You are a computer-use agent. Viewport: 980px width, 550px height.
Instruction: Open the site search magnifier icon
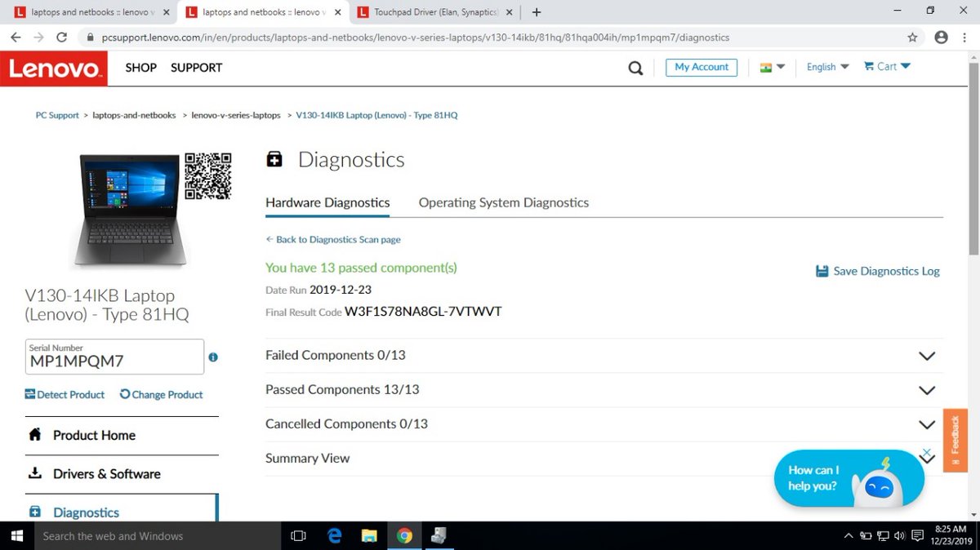coord(635,69)
